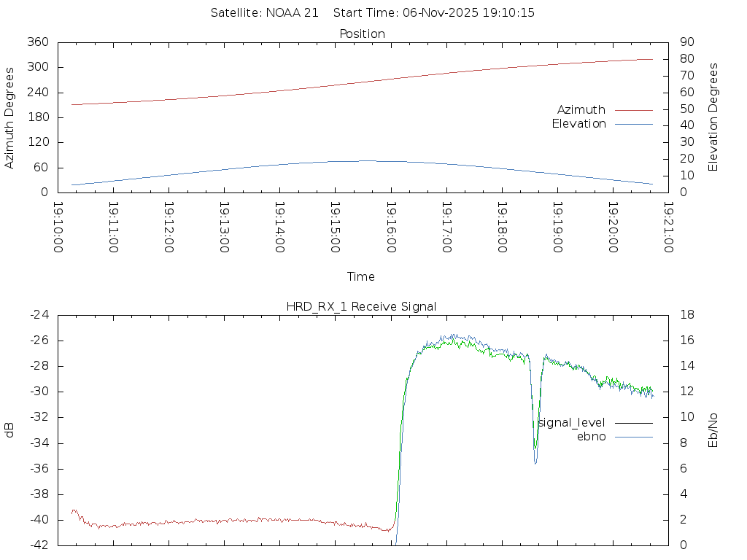
Task: Click the Elevation legend blue line sample
Action: (633, 124)
